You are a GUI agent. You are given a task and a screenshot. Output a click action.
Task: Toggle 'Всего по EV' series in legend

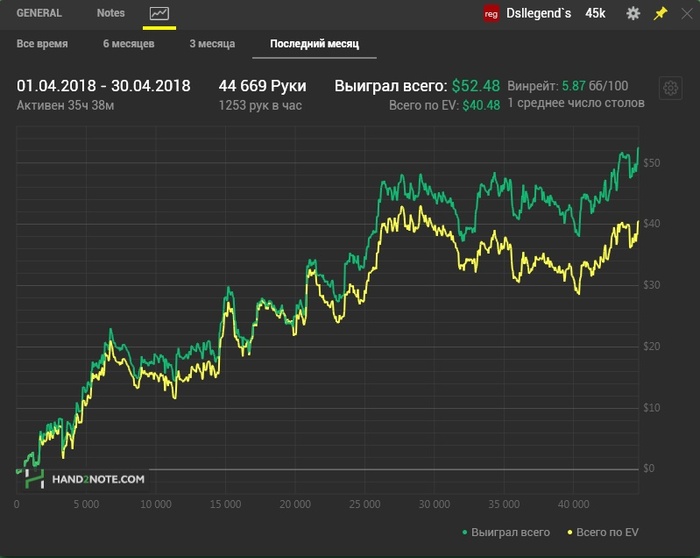(607, 532)
